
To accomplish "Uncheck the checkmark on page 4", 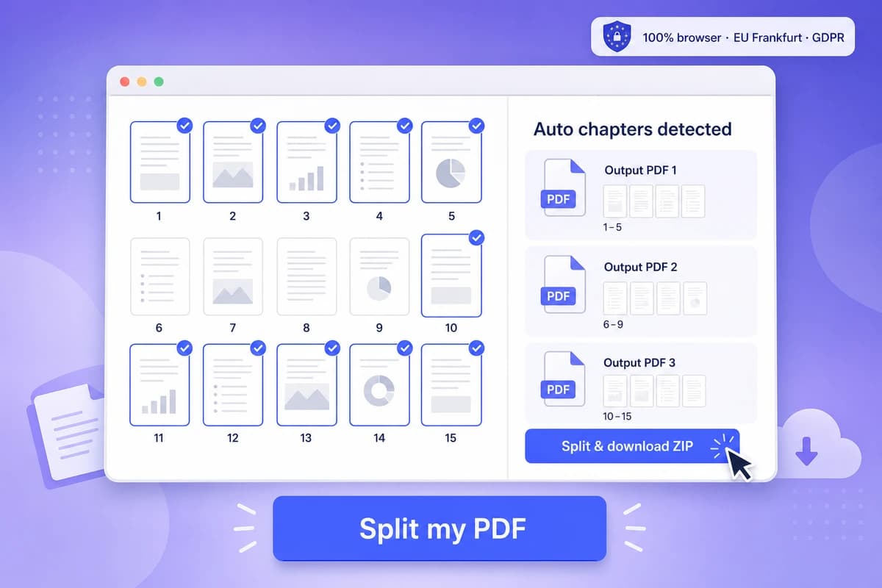I will click(x=404, y=126).
